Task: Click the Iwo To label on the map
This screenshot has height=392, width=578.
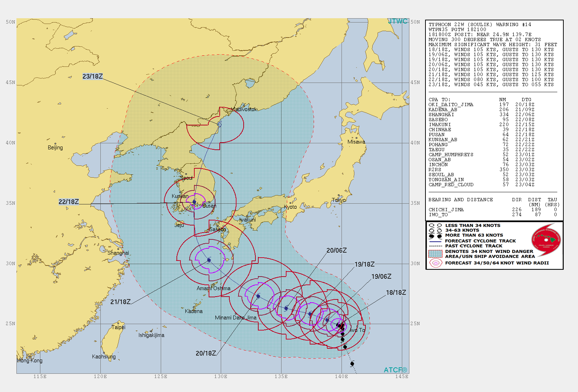Action: click(x=357, y=330)
